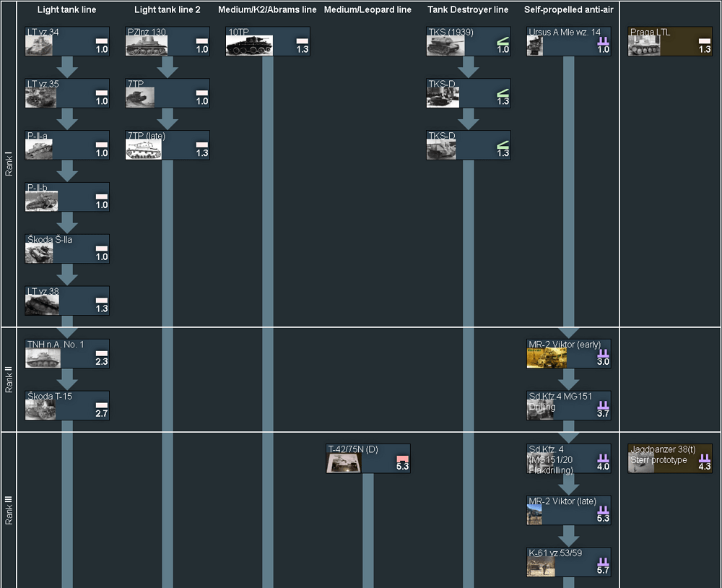Open the K-61 vz.53/59 vehicle thumbnail
The image size is (722, 588).
point(541,566)
